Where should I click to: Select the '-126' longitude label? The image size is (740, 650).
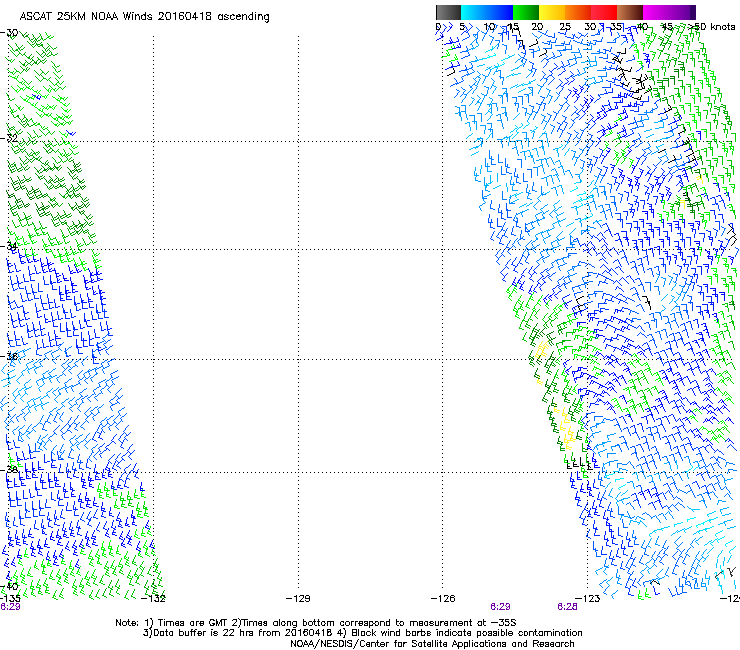click(x=443, y=599)
